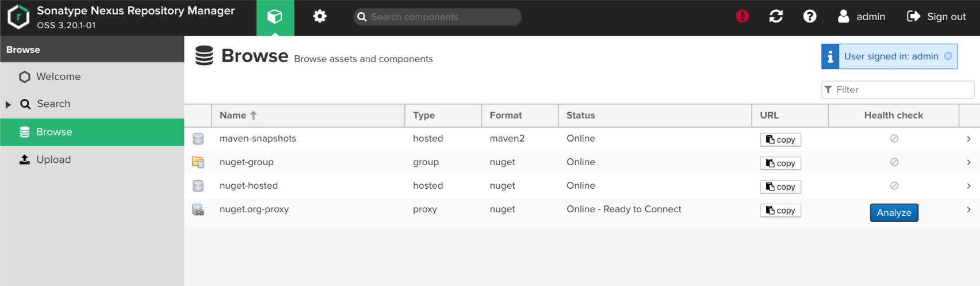The width and height of the screenshot is (980, 286).
Task: Expand maven-snapshots row chevron
Action: coord(969,139)
